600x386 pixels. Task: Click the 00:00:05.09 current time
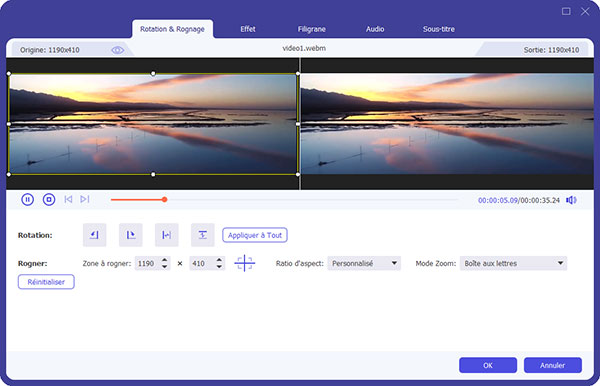[497, 200]
